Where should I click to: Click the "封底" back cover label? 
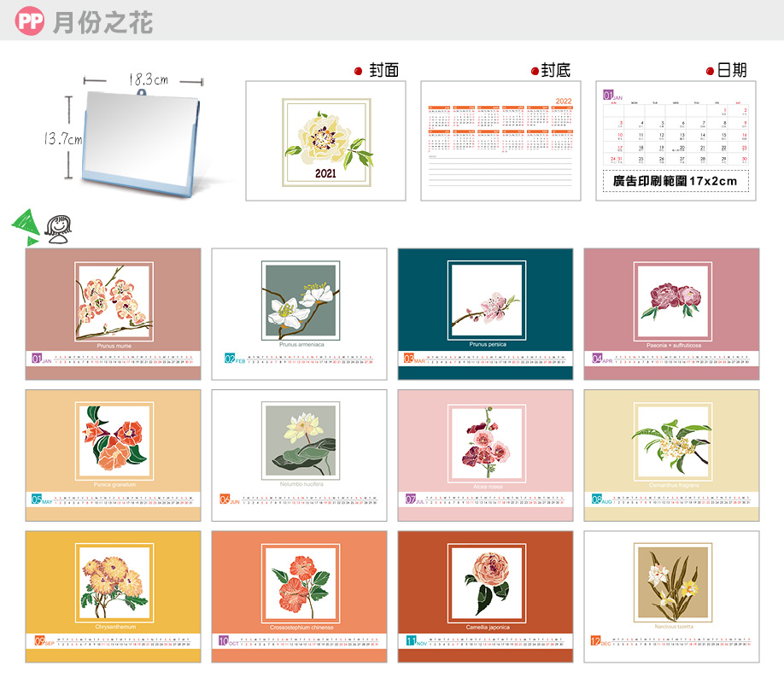[x=555, y=70]
